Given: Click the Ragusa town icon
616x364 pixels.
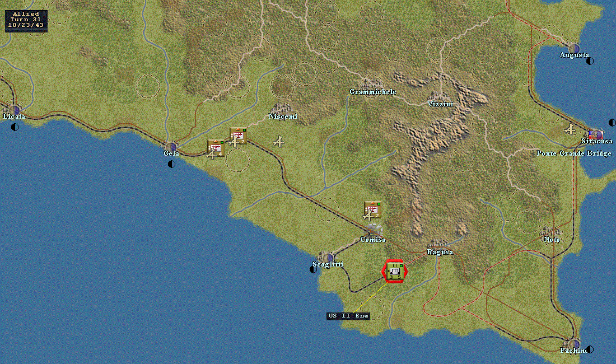Looking at the screenshot, I should pos(438,244).
